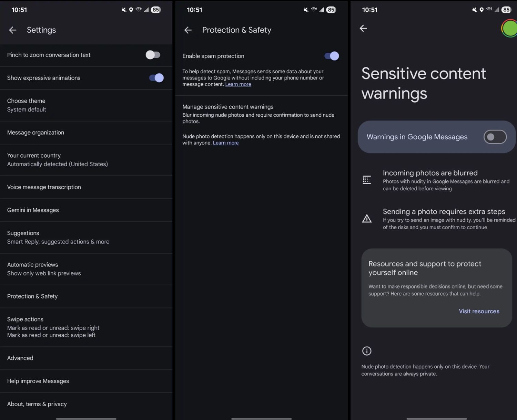Tap Visit resources link
Viewport: 517px width, 420px height.
coord(479,311)
